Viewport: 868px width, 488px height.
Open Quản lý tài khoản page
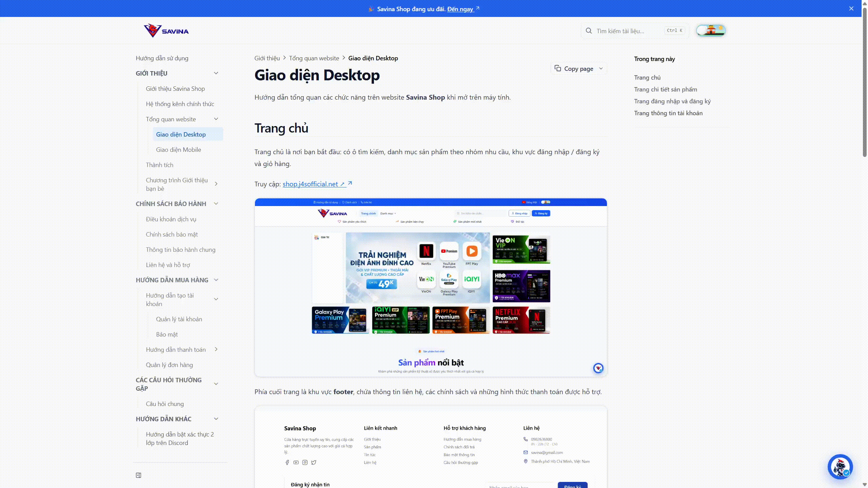pyautogui.click(x=179, y=319)
